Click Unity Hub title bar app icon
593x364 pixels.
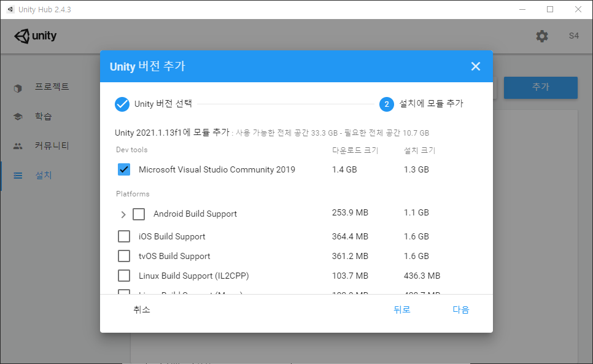10,9
